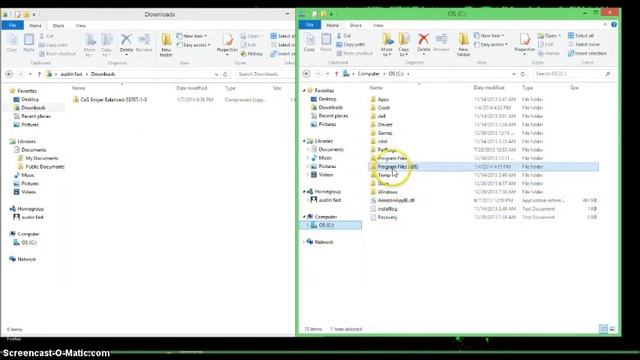Click Copy path in OS (C:) window ribbon

pos(350,44)
